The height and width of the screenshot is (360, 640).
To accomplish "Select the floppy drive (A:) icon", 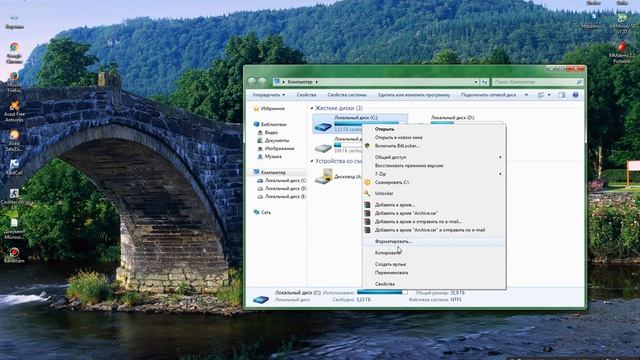I will pyautogui.click(x=324, y=176).
